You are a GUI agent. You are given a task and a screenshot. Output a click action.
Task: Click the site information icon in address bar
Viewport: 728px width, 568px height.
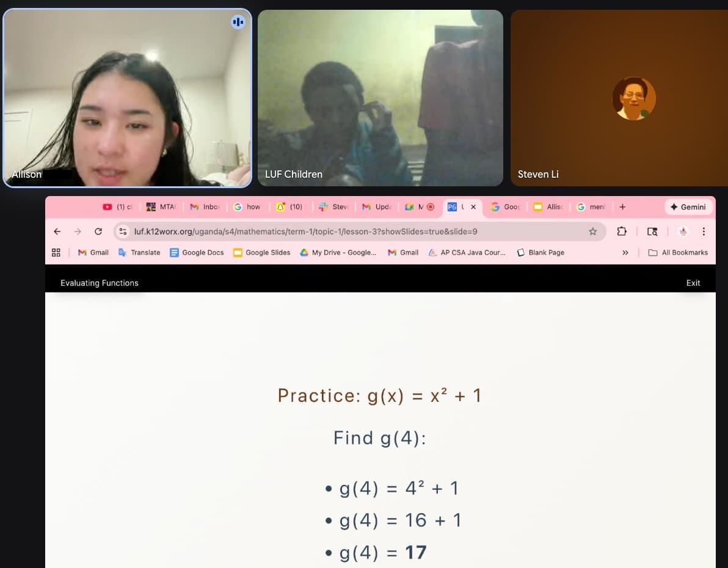point(123,231)
